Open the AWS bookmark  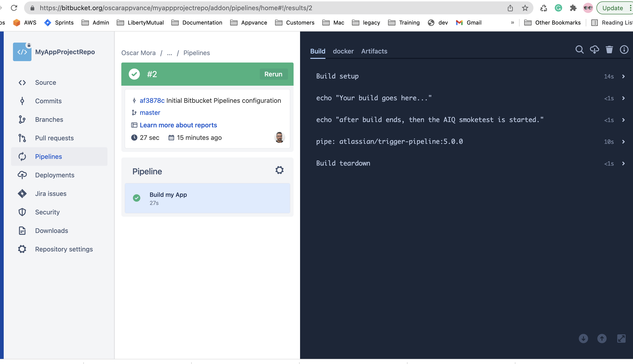(25, 22)
